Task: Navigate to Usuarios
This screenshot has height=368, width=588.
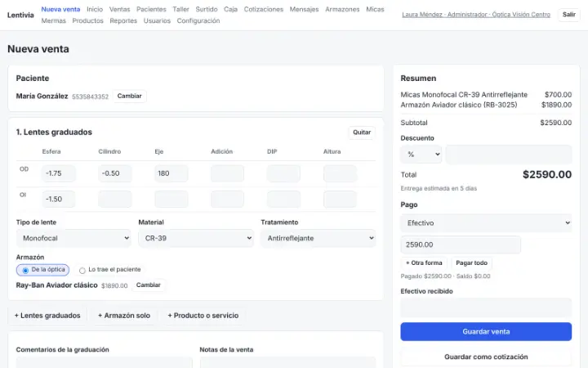Action: point(157,20)
